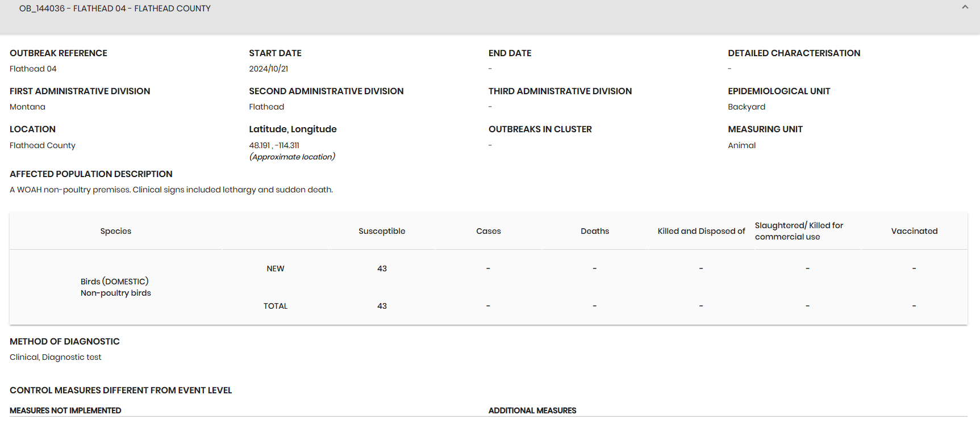Click the Backyard epidemiological unit value
Viewport: 980px width, 424px height.
[746, 107]
